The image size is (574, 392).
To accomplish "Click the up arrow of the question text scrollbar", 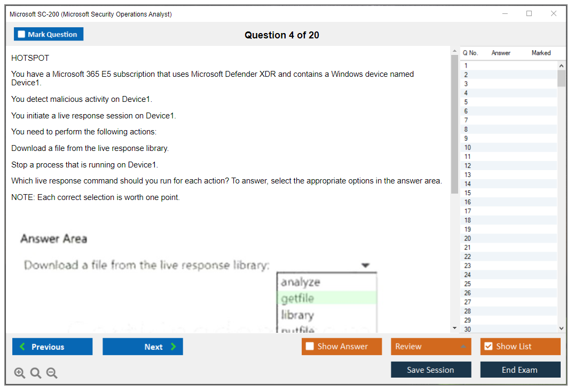I will point(453,51).
